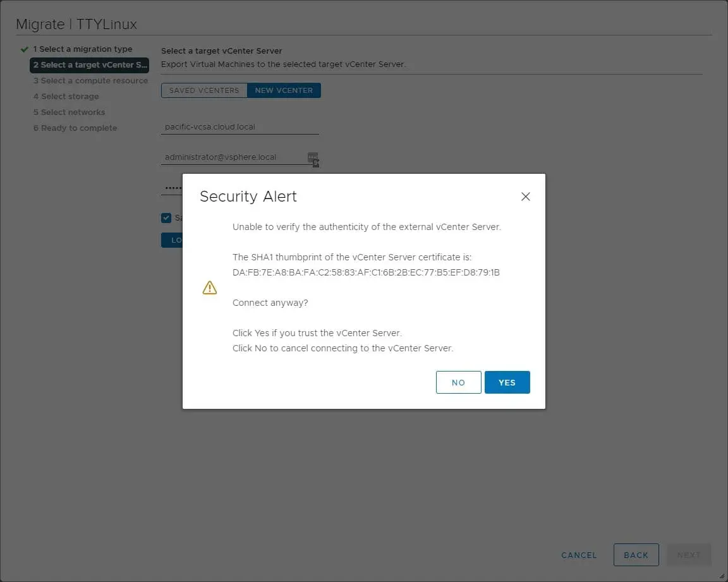Image resolution: width=728 pixels, height=582 pixels.
Task: Close the Security Alert dialog
Action: [x=525, y=197]
